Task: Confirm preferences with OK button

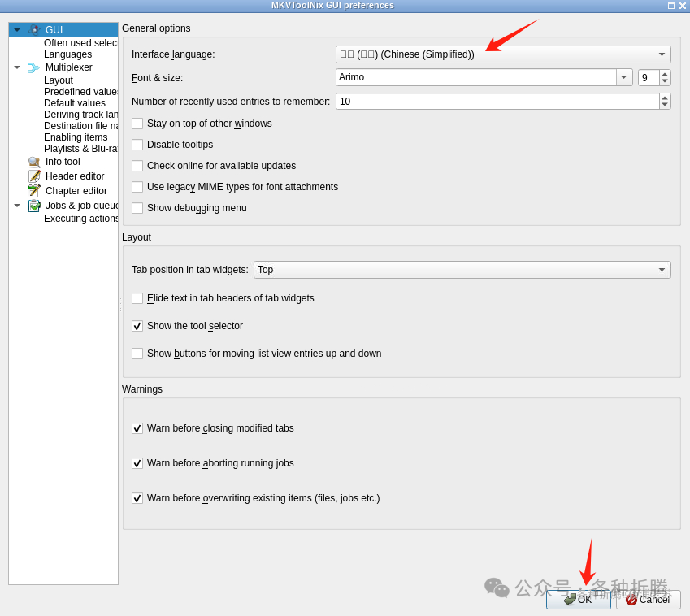Action: [x=578, y=599]
